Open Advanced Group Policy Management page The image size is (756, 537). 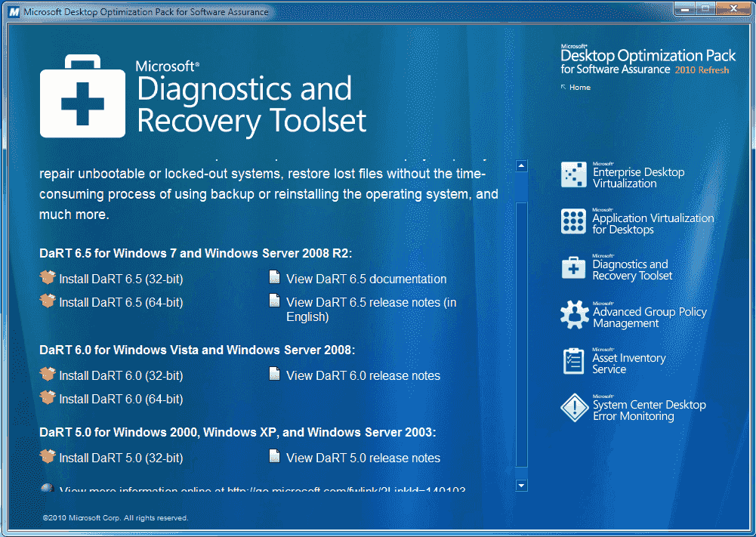tap(650, 317)
